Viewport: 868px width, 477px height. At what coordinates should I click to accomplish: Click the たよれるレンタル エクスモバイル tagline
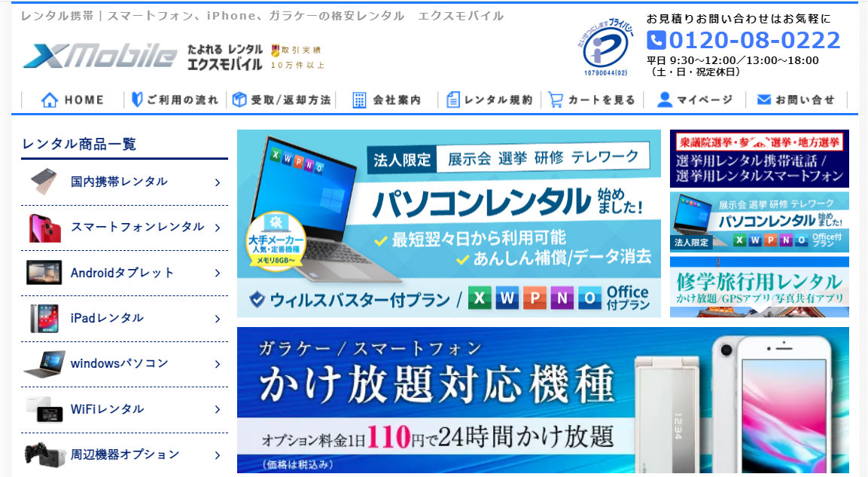point(225,57)
